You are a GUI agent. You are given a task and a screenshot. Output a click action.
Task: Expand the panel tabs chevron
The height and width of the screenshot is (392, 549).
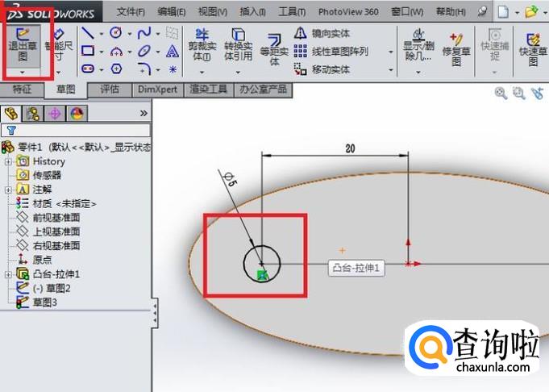pos(143,113)
